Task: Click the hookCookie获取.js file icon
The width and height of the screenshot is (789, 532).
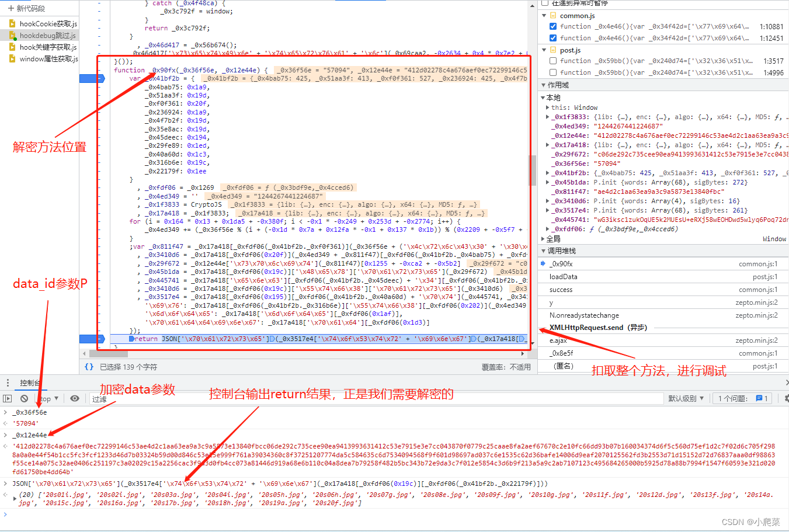Action: coord(12,24)
